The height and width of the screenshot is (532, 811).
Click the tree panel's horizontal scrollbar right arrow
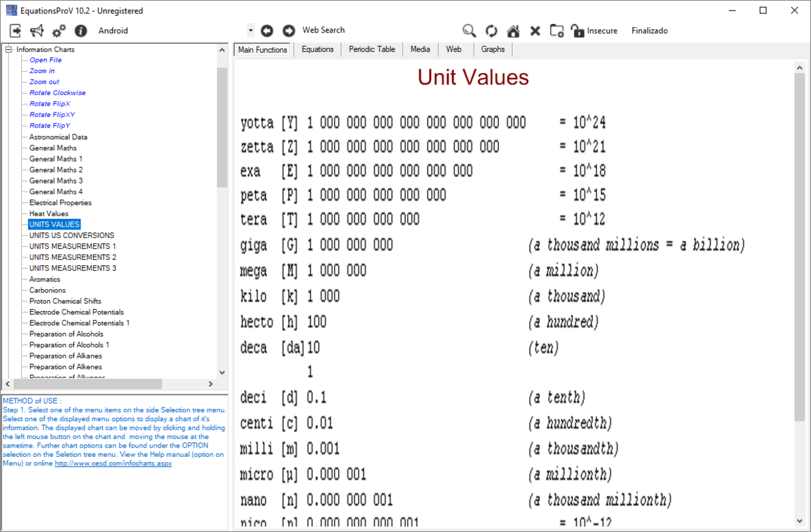210,384
